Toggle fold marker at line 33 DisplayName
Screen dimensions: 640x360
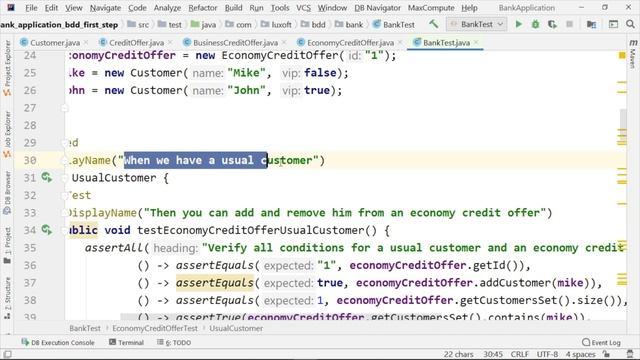click(64, 213)
